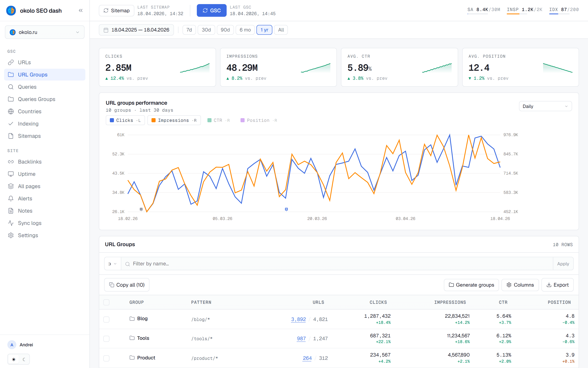Image resolution: width=588 pixels, height=368 pixels.
Task: Open the okolo.ru site selector dropdown
Action: pos(45,32)
